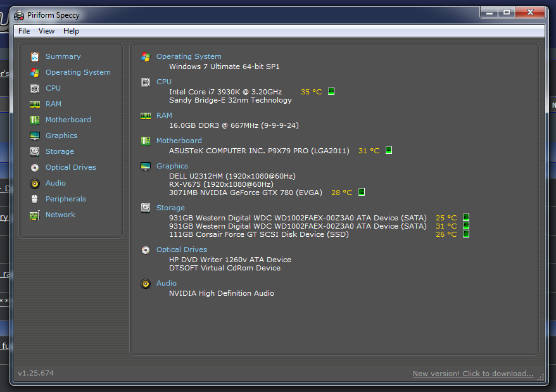The height and width of the screenshot is (392, 556).
Task: Select Peripherals in the sidebar
Action: point(66,199)
